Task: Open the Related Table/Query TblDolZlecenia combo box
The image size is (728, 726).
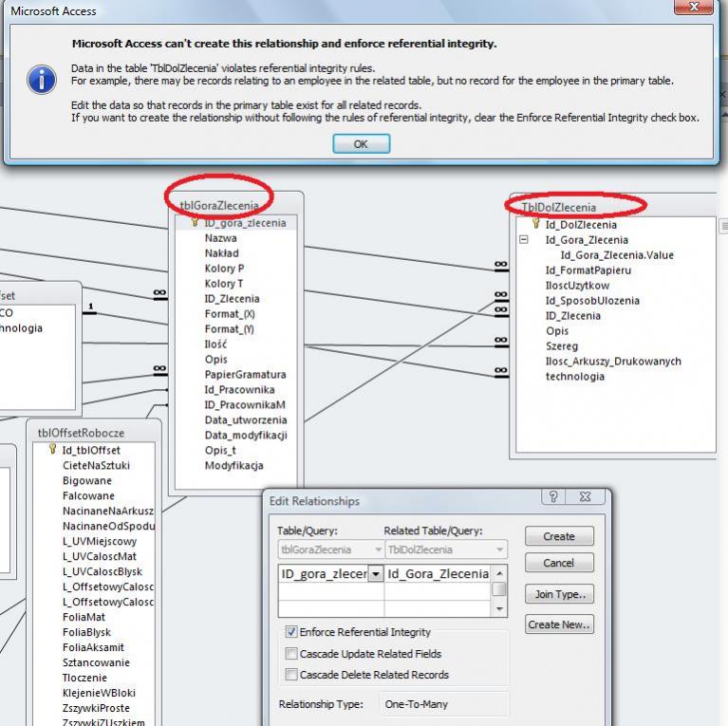Action: point(446,549)
